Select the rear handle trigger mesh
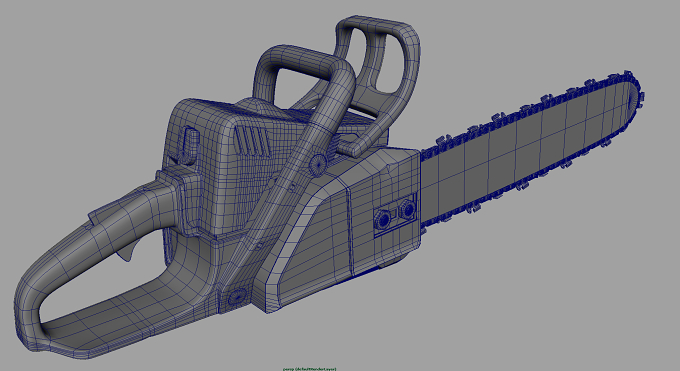The image size is (680, 371). (129, 252)
